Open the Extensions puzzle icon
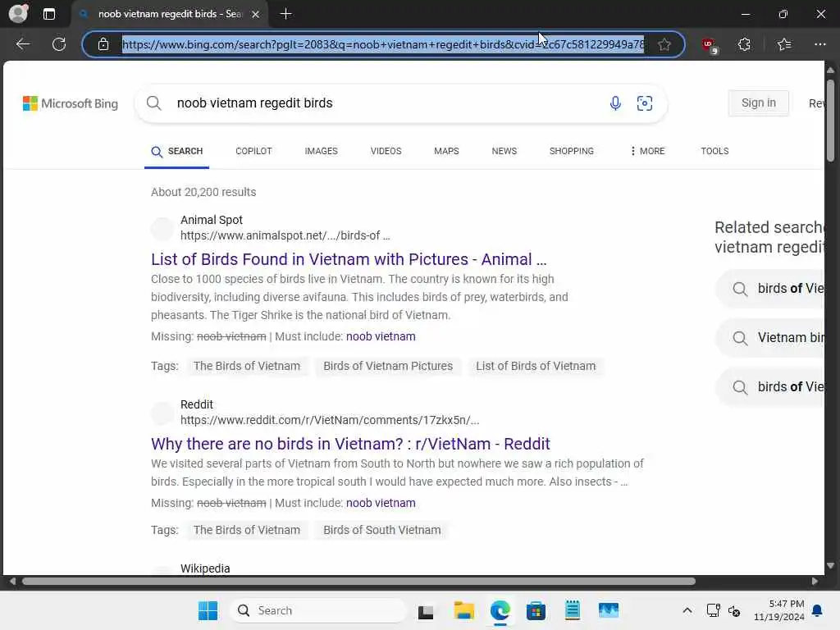840x630 pixels. [744, 44]
